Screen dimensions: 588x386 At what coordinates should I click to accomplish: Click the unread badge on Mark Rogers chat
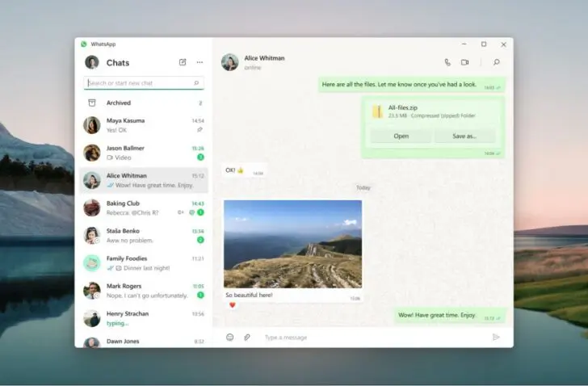(x=200, y=295)
